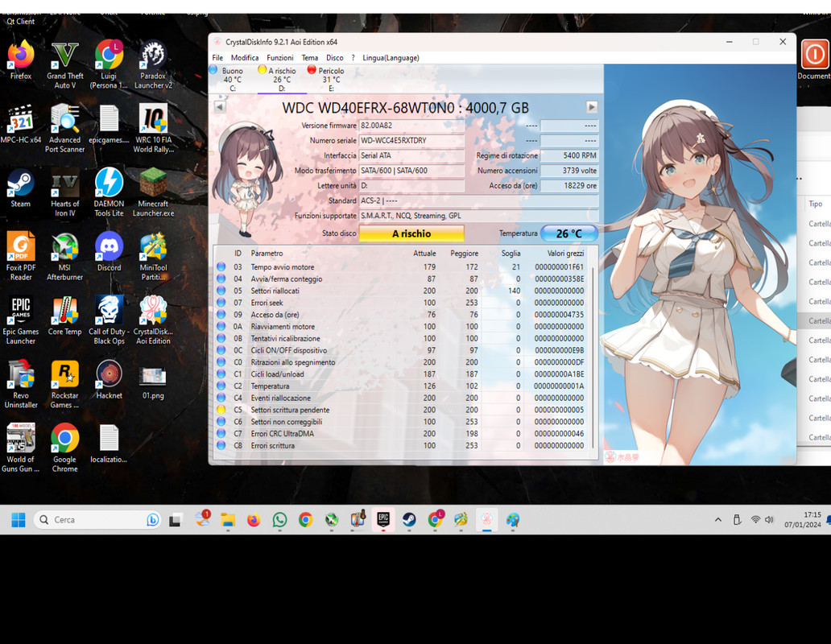
Task: Click the taskbar volume icon
Action: [770, 520]
